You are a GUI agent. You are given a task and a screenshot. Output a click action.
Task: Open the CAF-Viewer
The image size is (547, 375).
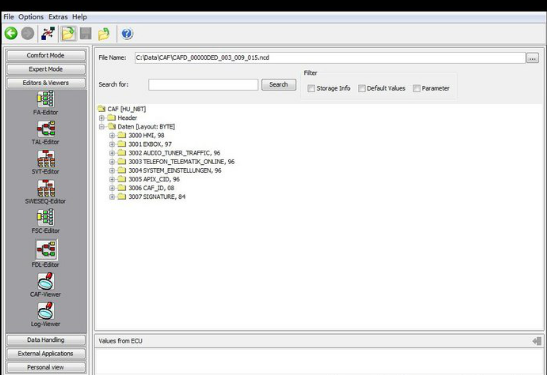46,282
